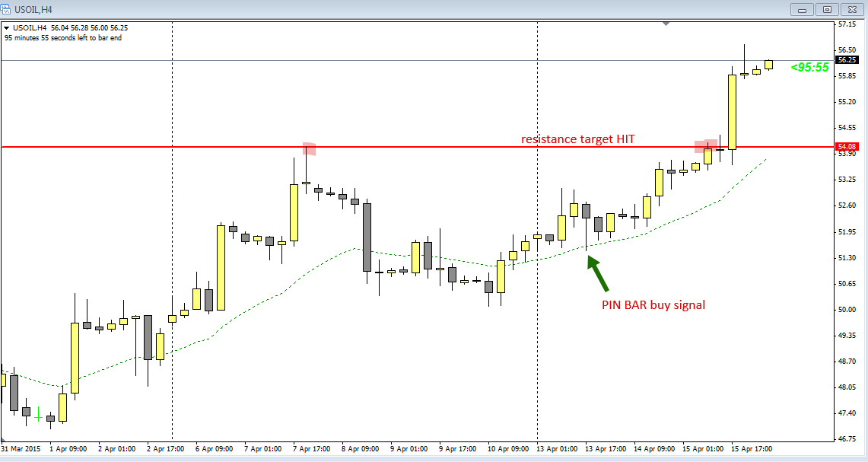Select the pink rectangle near the 15 Apr 01:00 candle
This screenshot has width=868, height=462.
(x=707, y=145)
